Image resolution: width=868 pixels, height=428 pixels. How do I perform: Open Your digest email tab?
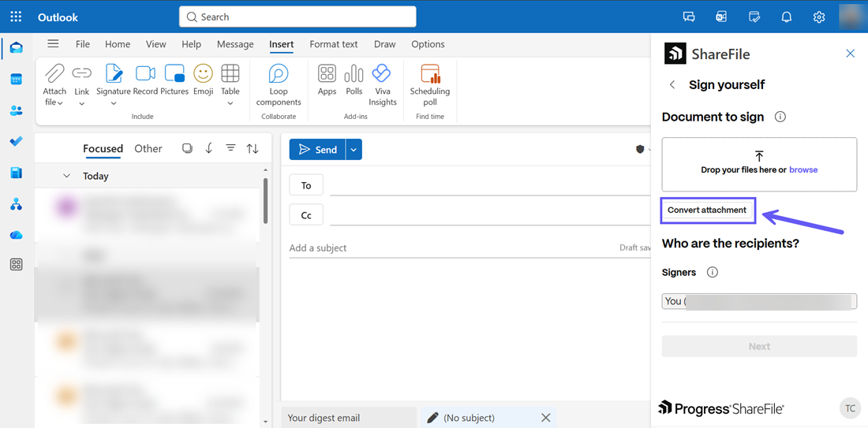[349, 418]
